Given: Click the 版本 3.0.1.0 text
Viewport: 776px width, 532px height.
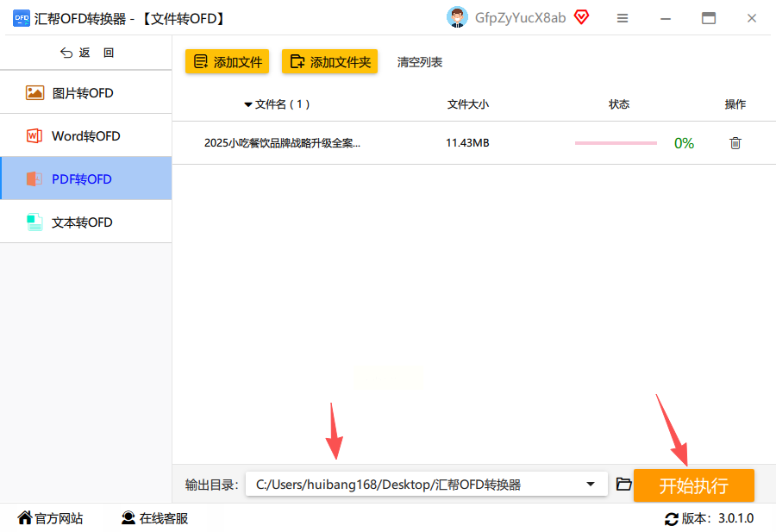Looking at the screenshot, I should 717,518.
